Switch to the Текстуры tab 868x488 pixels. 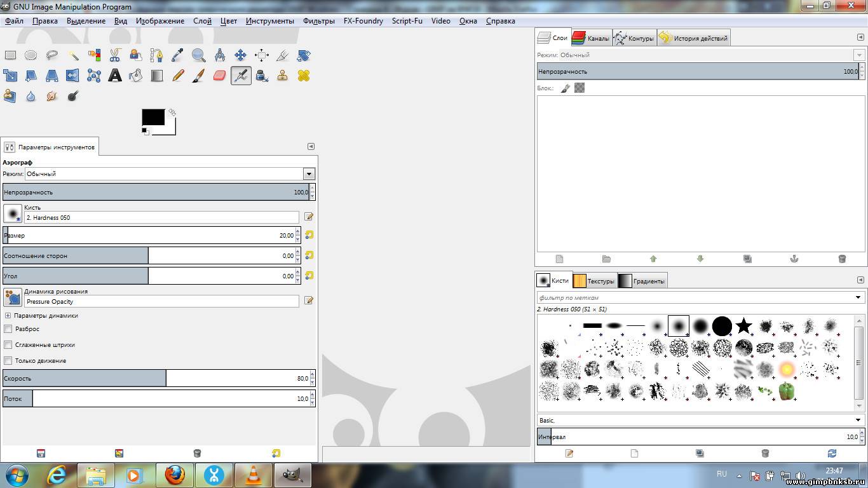593,281
